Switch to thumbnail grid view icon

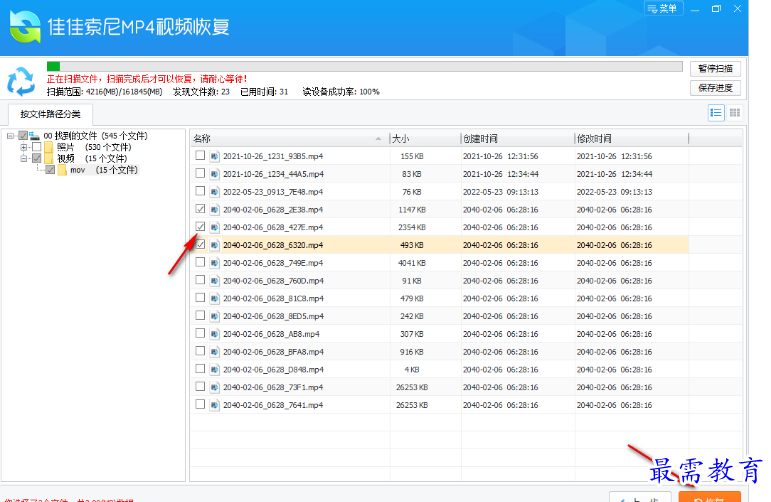(x=735, y=113)
